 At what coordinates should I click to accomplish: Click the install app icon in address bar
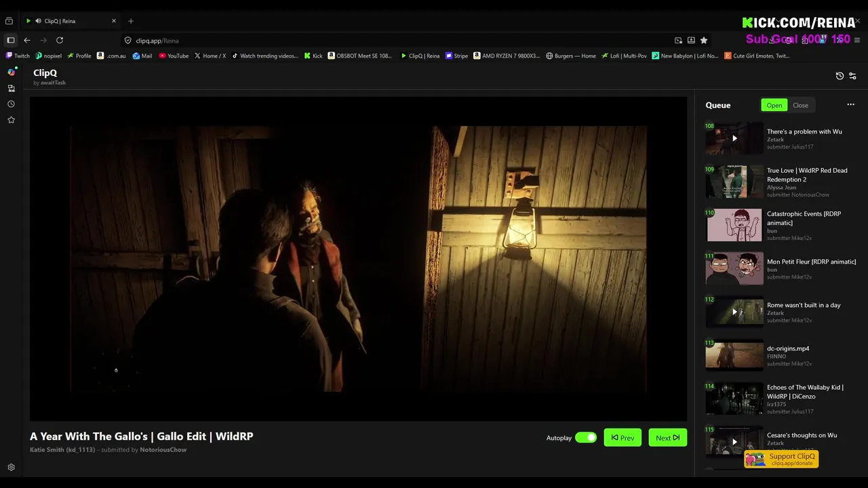691,40
